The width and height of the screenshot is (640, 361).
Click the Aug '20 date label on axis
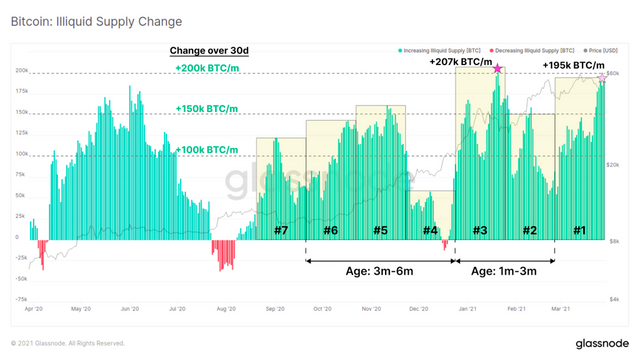[x=226, y=309]
